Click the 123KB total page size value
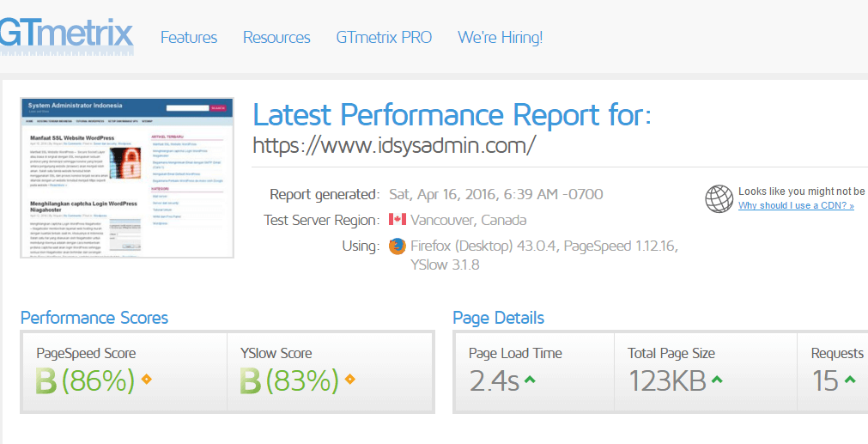 click(x=667, y=381)
